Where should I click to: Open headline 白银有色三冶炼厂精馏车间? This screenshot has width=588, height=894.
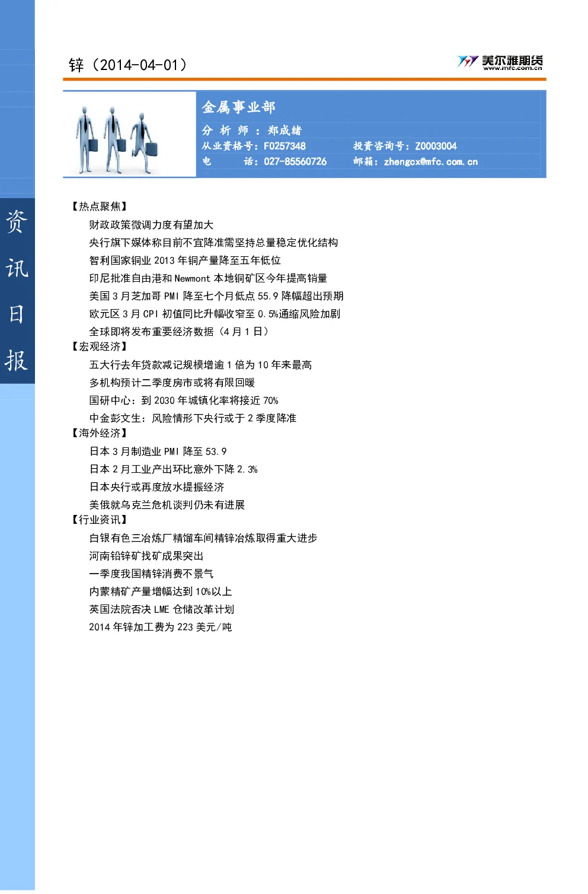[203, 538]
